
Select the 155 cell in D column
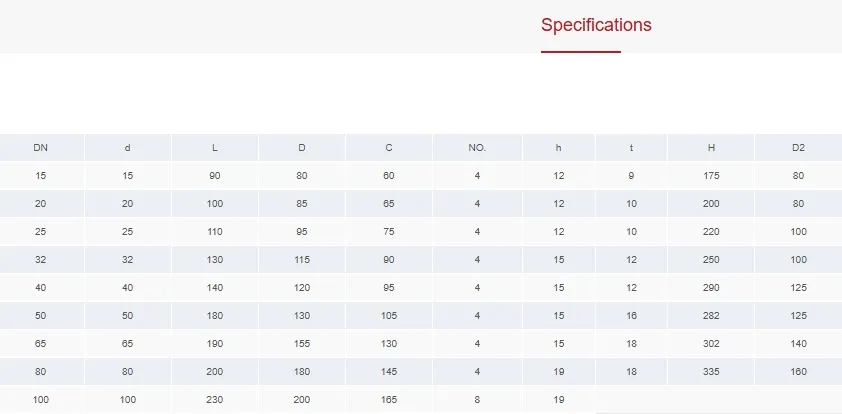(302, 344)
